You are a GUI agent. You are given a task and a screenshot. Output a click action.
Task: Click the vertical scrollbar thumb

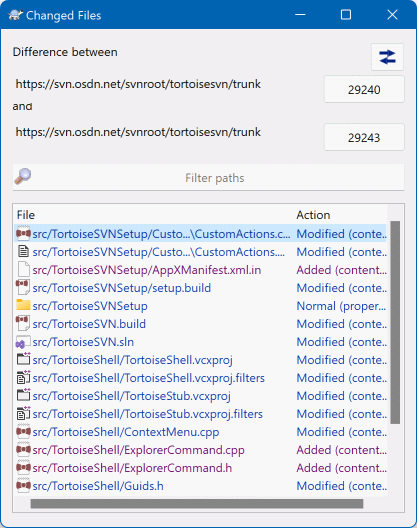[x=395, y=322]
